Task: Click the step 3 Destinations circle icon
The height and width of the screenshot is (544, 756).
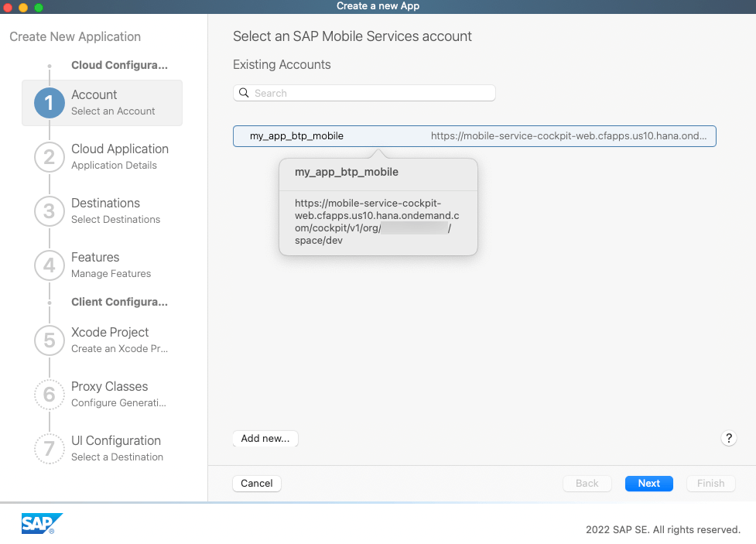Action: pyautogui.click(x=50, y=211)
